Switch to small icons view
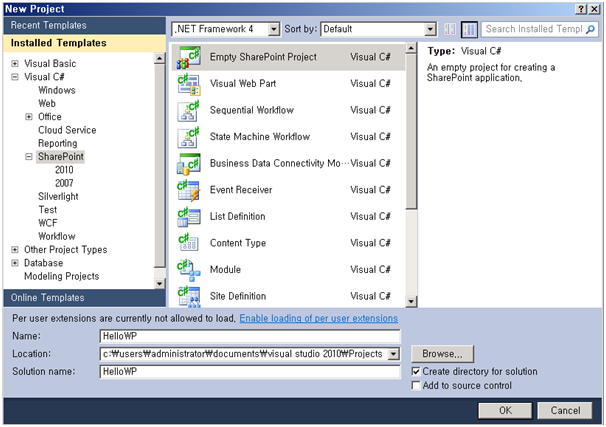The image size is (606, 427). [x=449, y=29]
